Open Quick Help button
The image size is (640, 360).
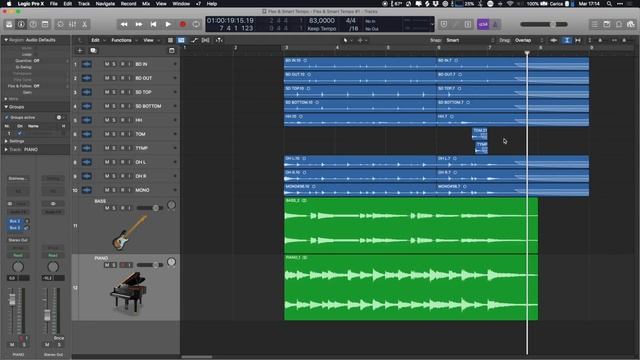[x=33, y=24]
